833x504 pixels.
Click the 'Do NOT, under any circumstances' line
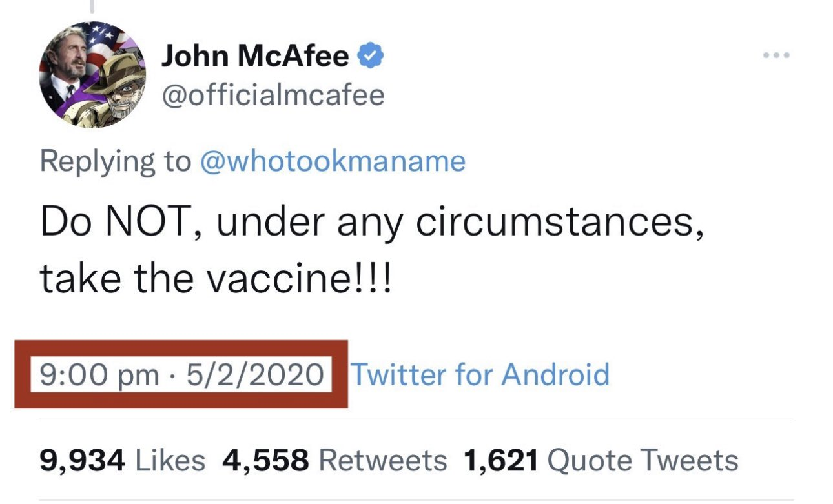point(371,223)
